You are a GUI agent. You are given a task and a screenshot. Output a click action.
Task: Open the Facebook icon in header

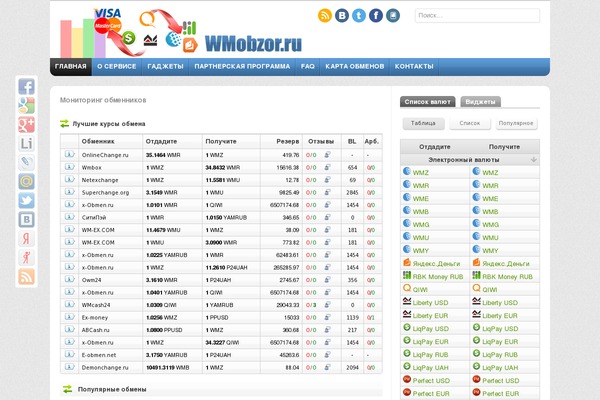click(x=376, y=16)
